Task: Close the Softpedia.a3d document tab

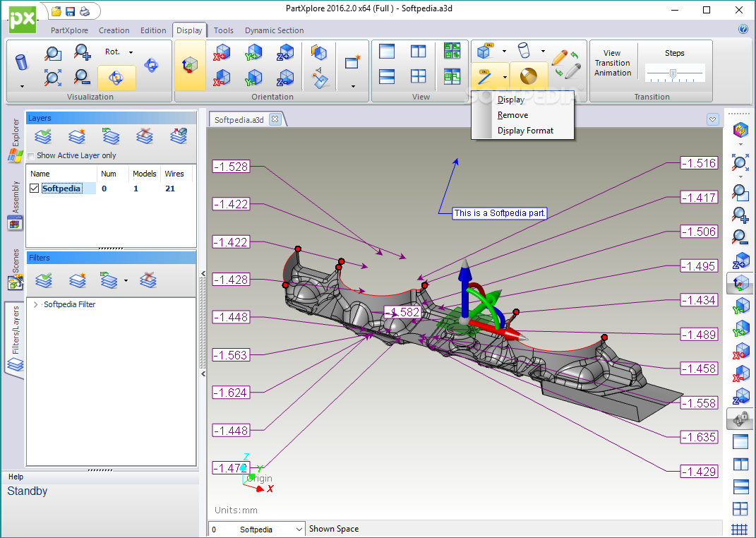Action: 275,119
